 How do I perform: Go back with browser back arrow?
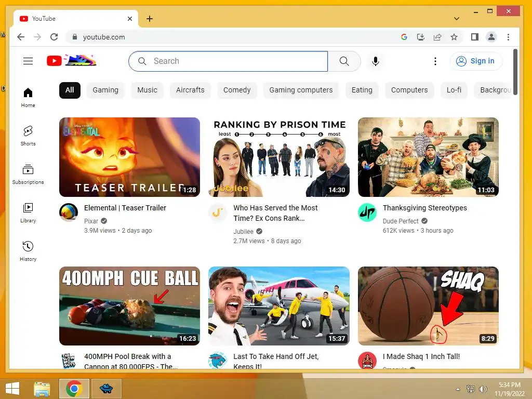point(21,37)
